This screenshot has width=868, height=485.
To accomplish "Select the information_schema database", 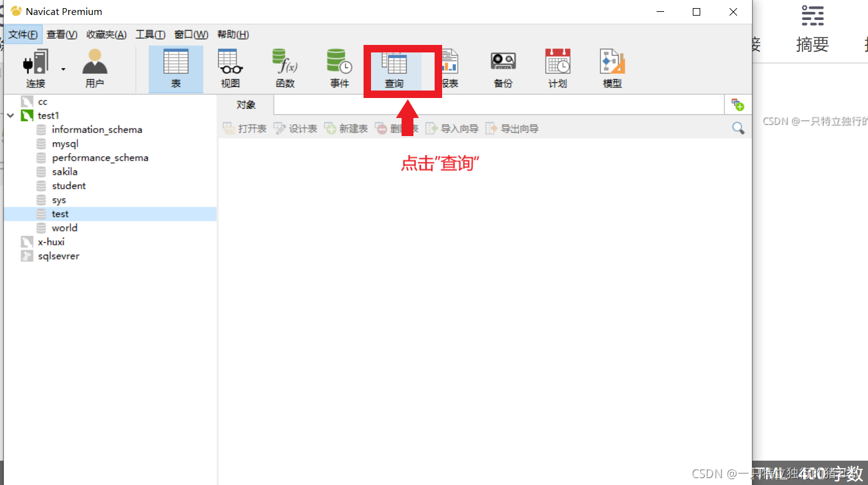I will click(x=97, y=130).
